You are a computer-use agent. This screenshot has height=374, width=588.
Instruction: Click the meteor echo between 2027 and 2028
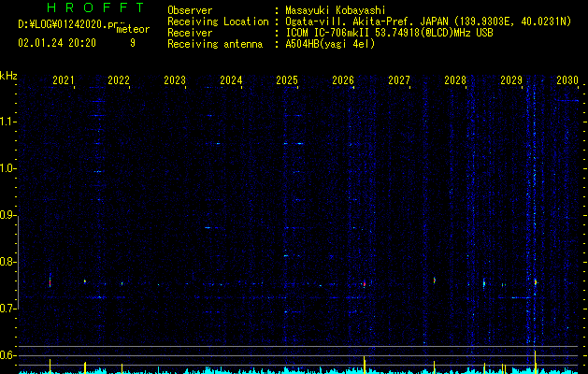point(435,280)
